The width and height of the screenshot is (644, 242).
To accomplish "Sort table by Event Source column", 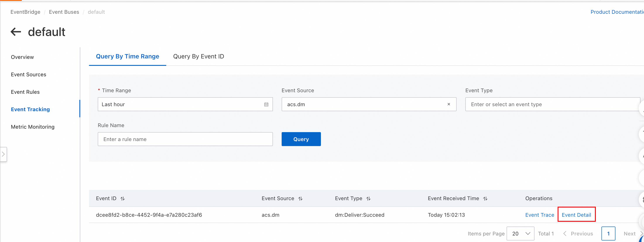I will click(300, 199).
